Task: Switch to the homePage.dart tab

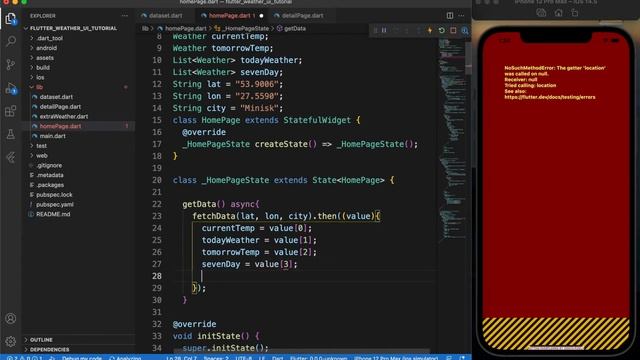Action: coord(231,16)
